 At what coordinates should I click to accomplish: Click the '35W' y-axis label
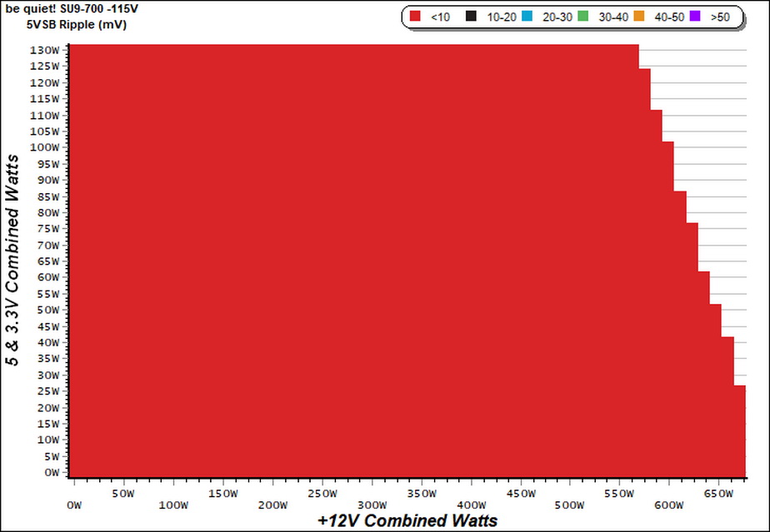[48, 359]
